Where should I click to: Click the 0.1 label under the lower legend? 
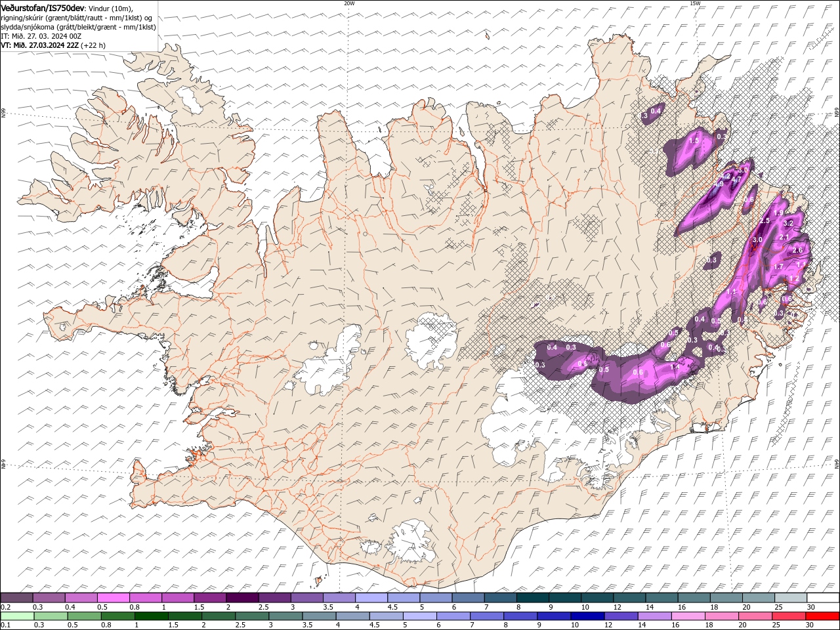pyautogui.click(x=5, y=625)
